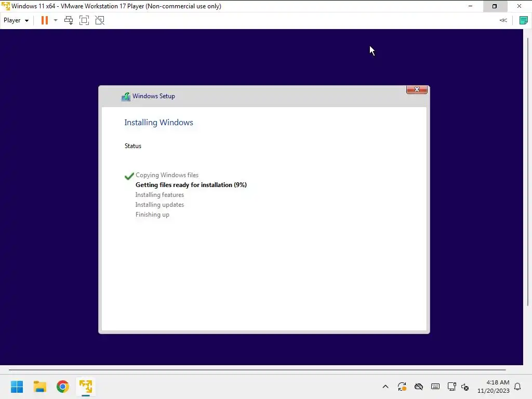Open the VMware notes/message icon
Image resolution: width=532 pixels, height=399 pixels.
click(x=523, y=20)
